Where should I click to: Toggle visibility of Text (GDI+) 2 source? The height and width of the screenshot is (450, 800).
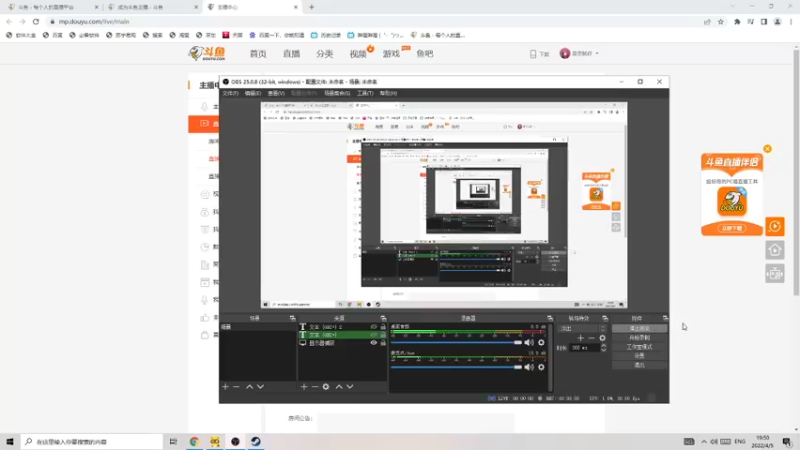(x=373, y=327)
